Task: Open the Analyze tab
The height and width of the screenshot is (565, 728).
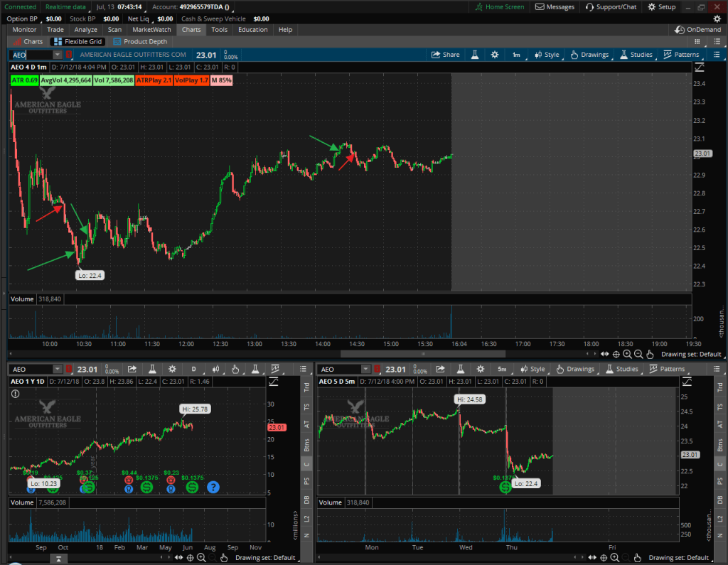Action: click(85, 30)
